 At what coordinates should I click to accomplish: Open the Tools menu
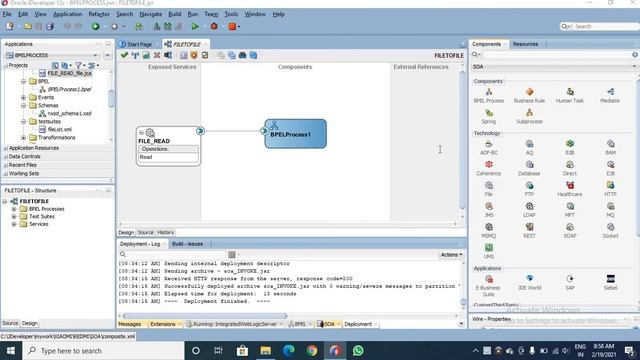pos(231,14)
